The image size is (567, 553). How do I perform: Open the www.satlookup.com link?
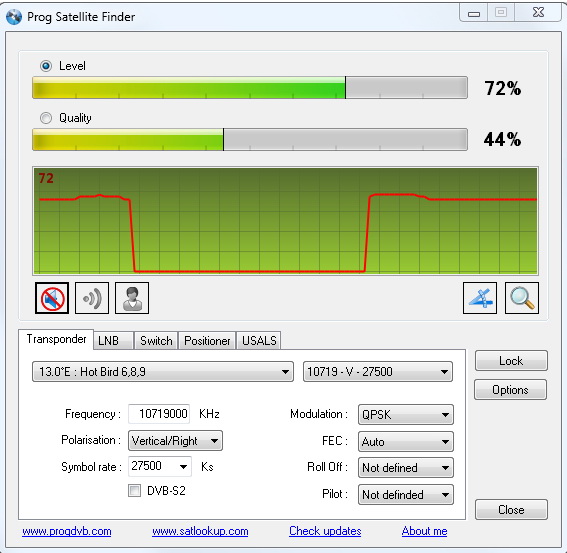click(200, 531)
